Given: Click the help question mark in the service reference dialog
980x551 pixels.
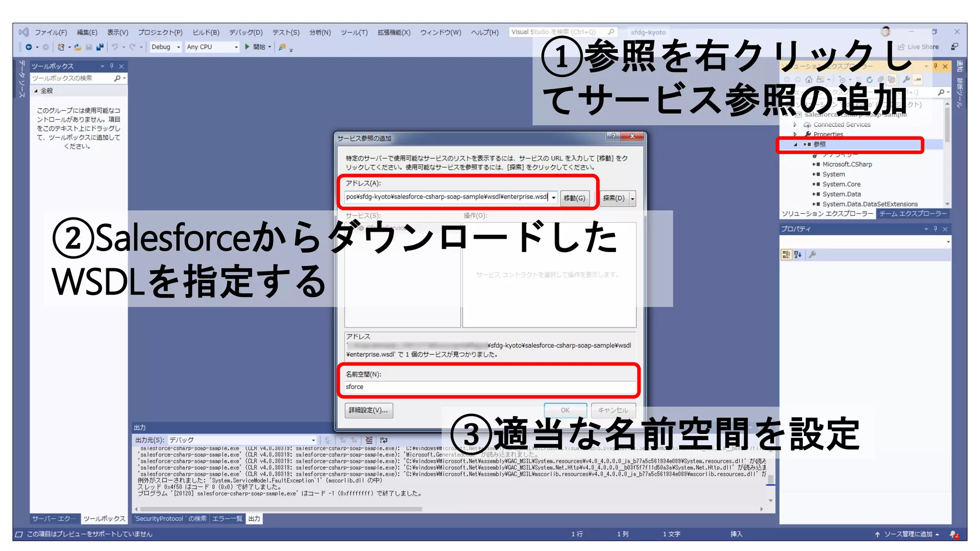Looking at the screenshot, I should point(613,136).
